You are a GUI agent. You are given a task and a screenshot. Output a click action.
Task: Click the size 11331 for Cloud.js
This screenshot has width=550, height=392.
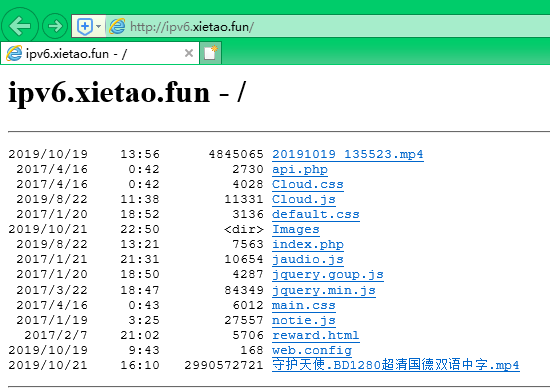(x=244, y=200)
